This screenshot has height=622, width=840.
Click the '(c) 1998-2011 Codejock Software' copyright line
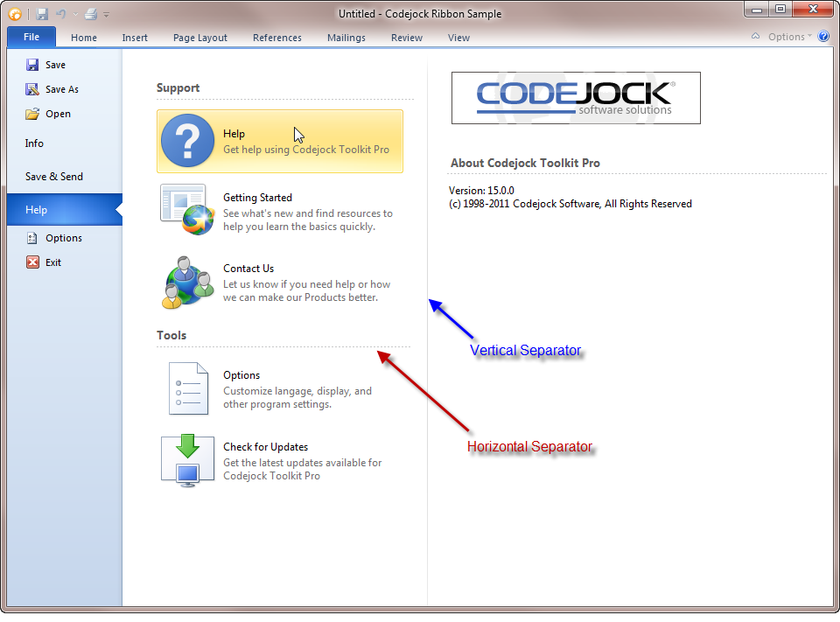pyautogui.click(x=570, y=204)
